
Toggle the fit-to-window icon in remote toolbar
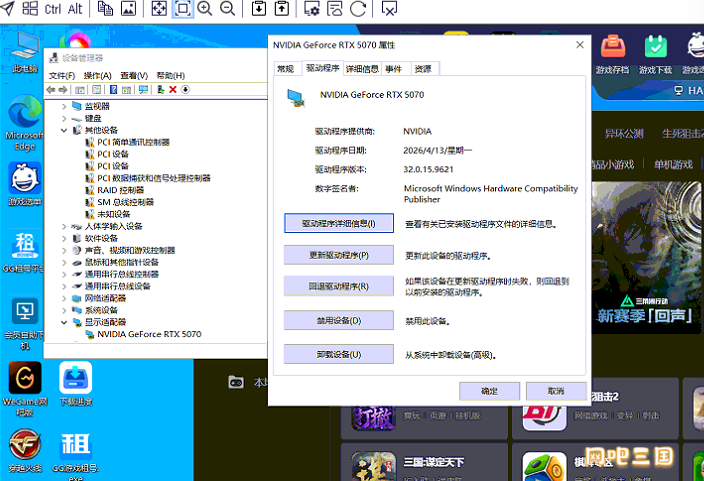click(x=182, y=9)
